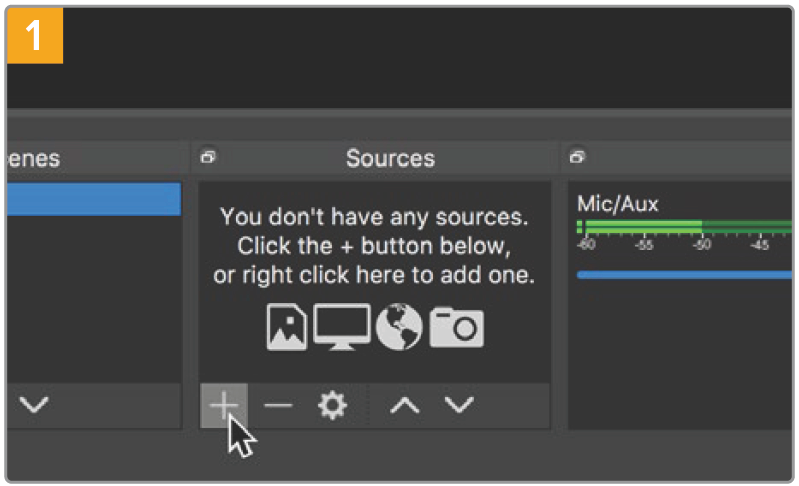Click the globe browser icon in Sources

tap(399, 327)
